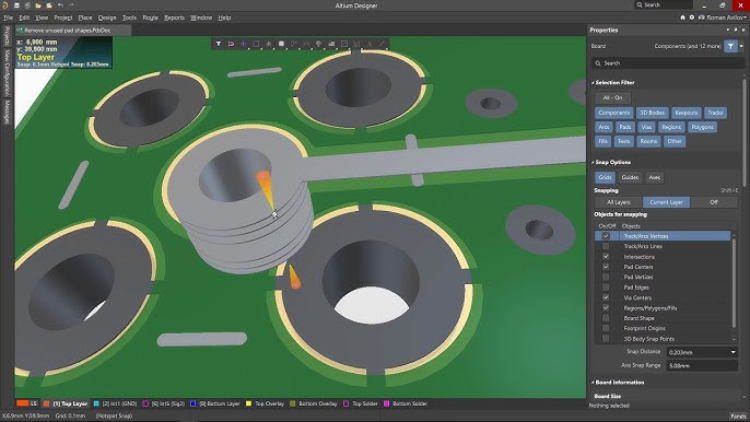Click the place via pin icon in the active bar
The height and width of the screenshot is (422, 750).
(319, 44)
